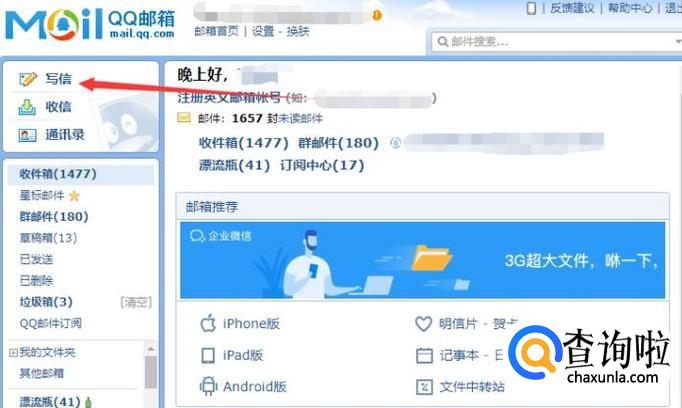Image resolution: width=682 pixels, height=408 pixels.
Task: Click the Android robot icon
Action: click(x=208, y=386)
